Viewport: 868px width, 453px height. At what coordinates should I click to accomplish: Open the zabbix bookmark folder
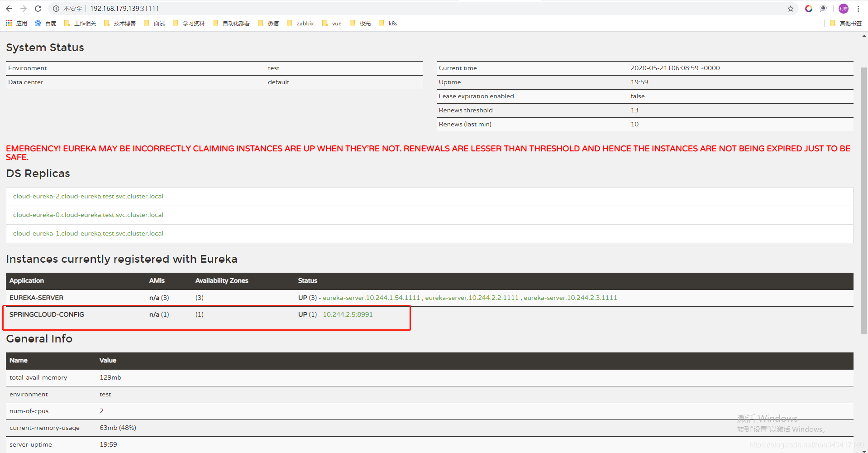tap(300, 23)
